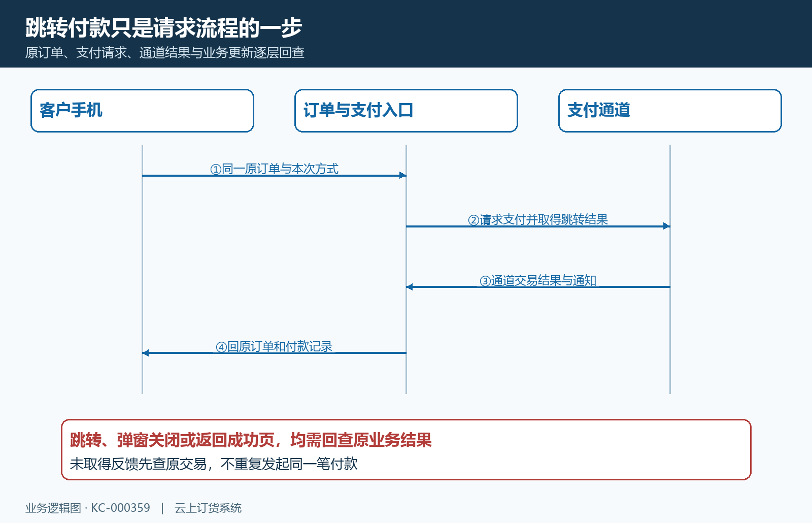Select the subtitle 原订单、支付请求、通道结果与业务更新逐层回查
This screenshot has width=812, height=523.
[x=165, y=53]
